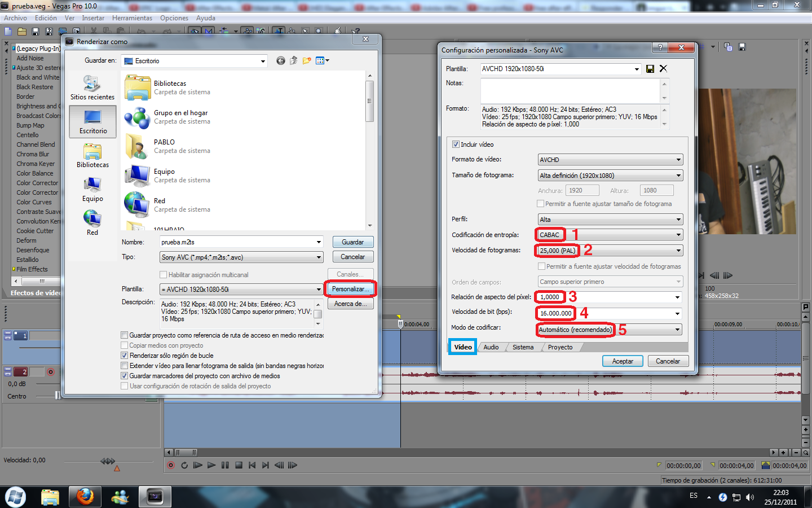812x508 pixels.
Task: Open Sitios recientes in the places sidebar
Action: click(x=92, y=87)
